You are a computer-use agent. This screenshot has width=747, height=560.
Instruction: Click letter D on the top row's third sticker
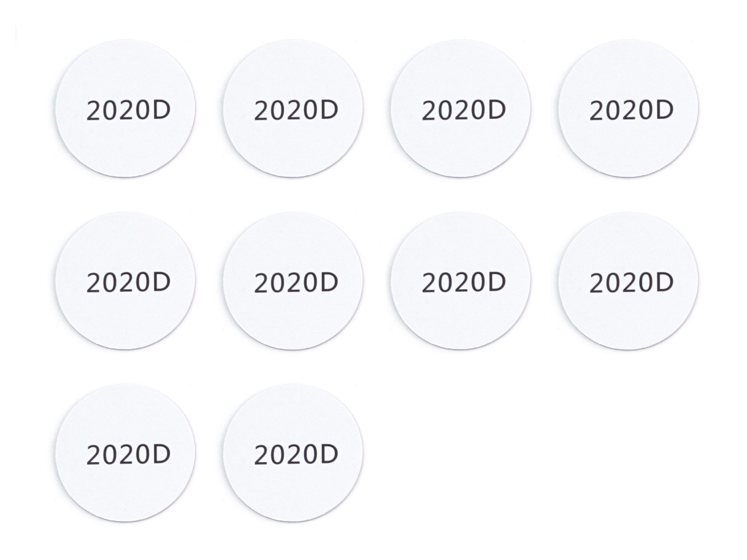497,110
